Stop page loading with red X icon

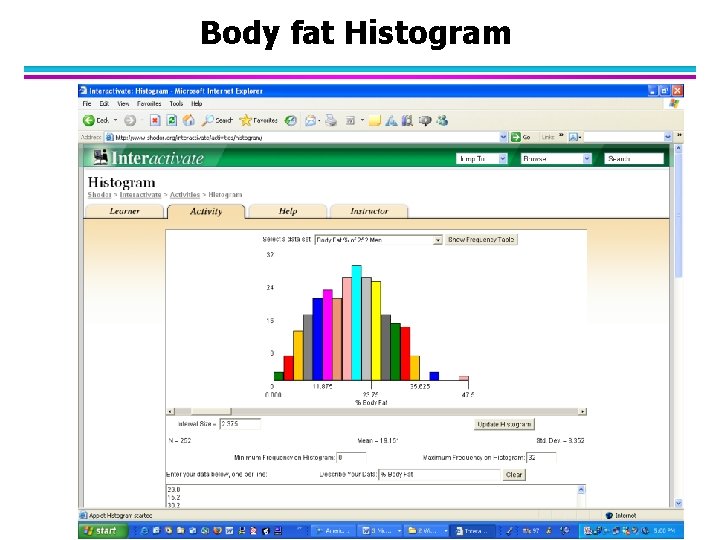(x=155, y=120)
